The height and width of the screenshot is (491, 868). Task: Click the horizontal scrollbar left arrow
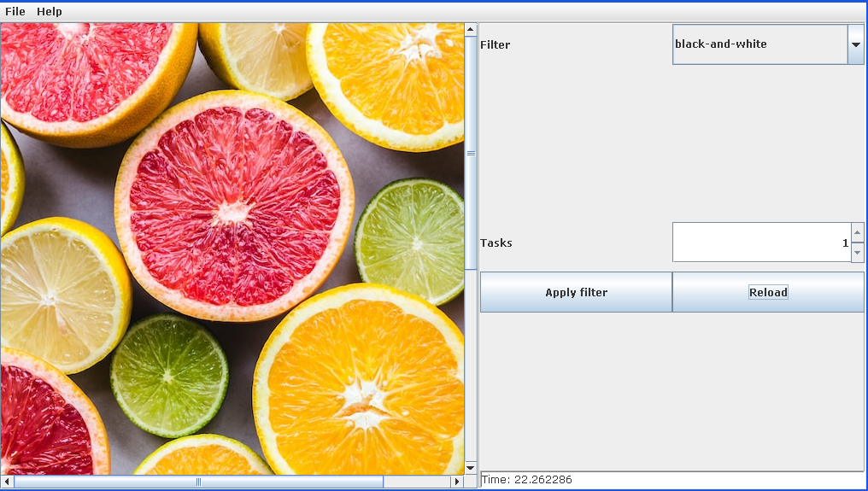(8, 482)
